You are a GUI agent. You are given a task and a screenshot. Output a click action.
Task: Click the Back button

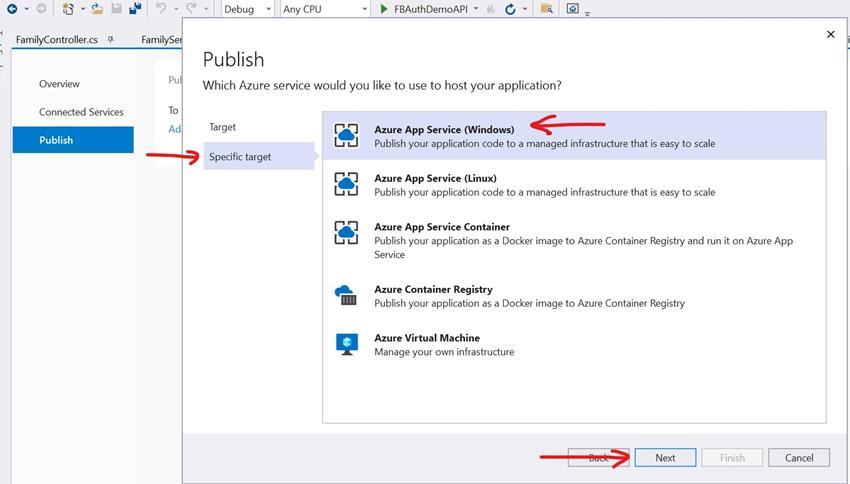[x=598, y=458]
